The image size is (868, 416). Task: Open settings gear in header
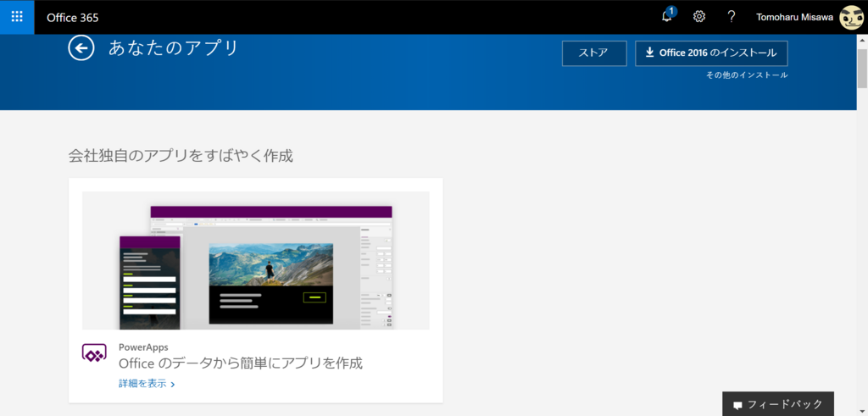(x=699, y=17)
